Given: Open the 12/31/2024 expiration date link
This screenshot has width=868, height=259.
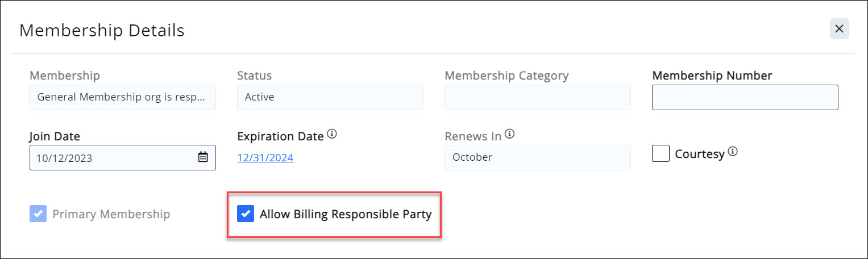Looking at the screenshot, I should (265, 158).
